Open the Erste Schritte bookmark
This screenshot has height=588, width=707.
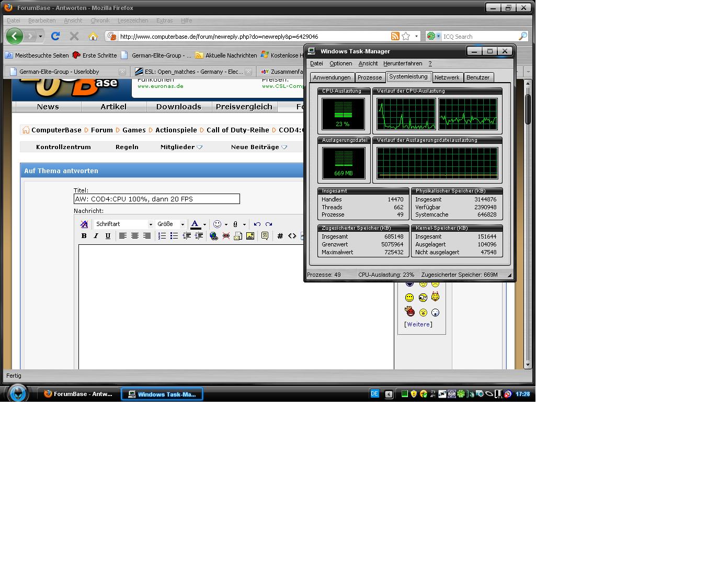coord(95,55)
